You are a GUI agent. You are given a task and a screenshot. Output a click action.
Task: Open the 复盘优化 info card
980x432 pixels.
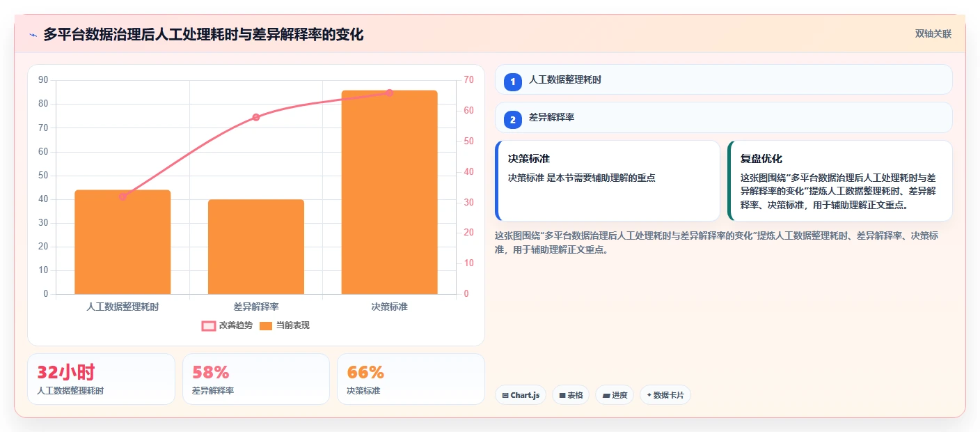pyautogui.click(x=840, y=181)
